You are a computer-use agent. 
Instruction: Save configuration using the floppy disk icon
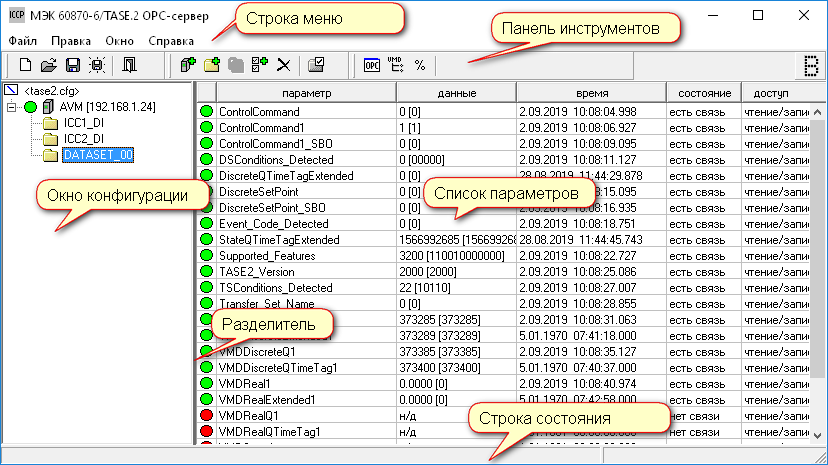[72, 65]
